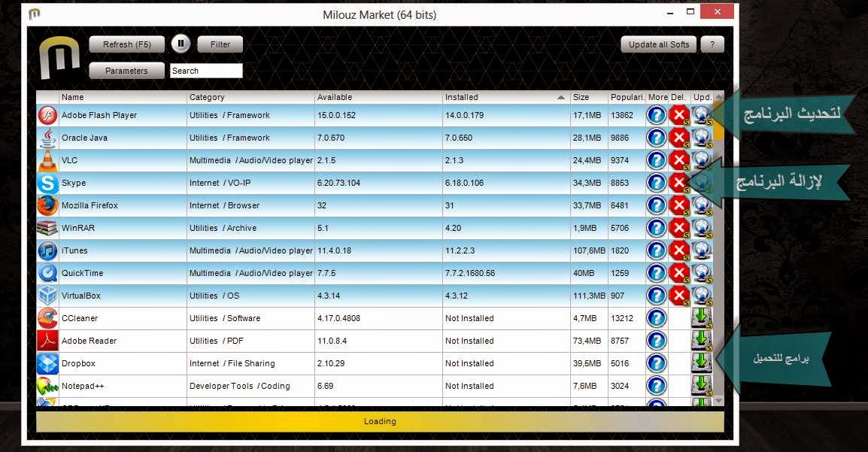Click the scrollbar down arrow of the list
The image size is (868, 452).
click(x=718, y=401)
